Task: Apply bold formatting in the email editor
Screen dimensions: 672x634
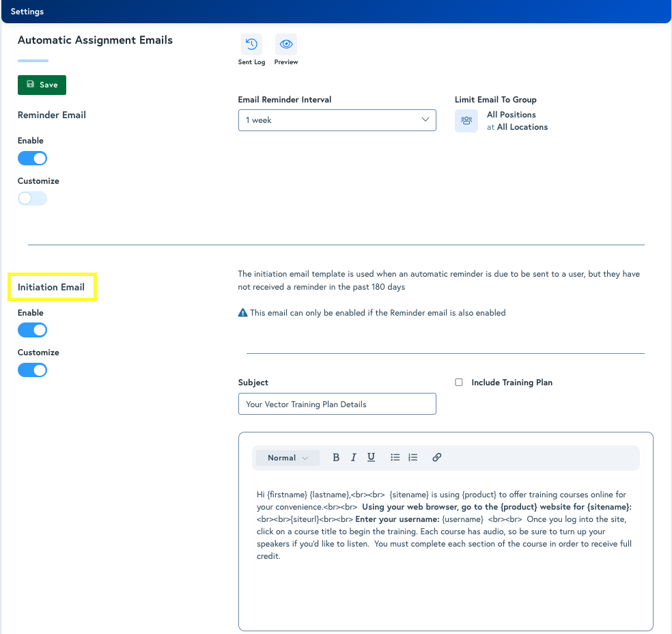Action: click(335, 457)
